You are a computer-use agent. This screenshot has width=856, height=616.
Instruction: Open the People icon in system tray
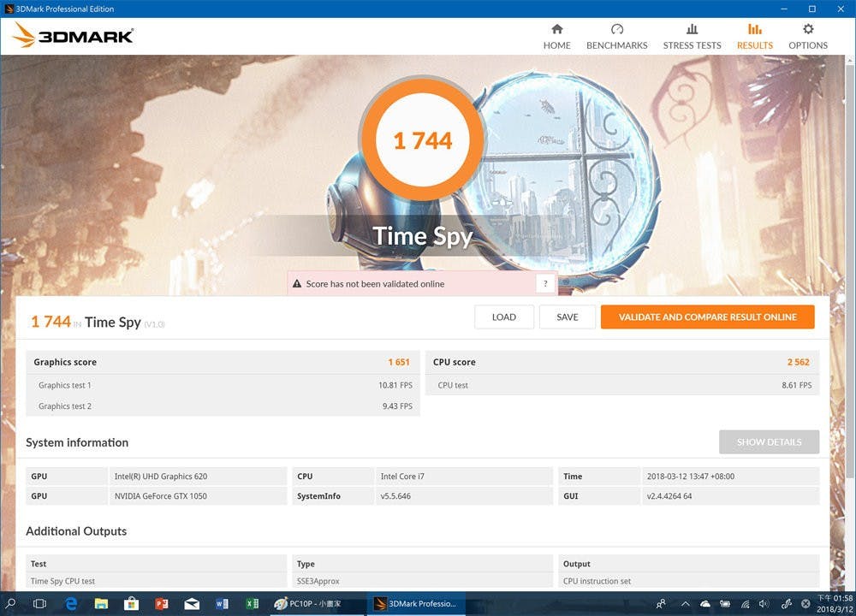point(661,603)
